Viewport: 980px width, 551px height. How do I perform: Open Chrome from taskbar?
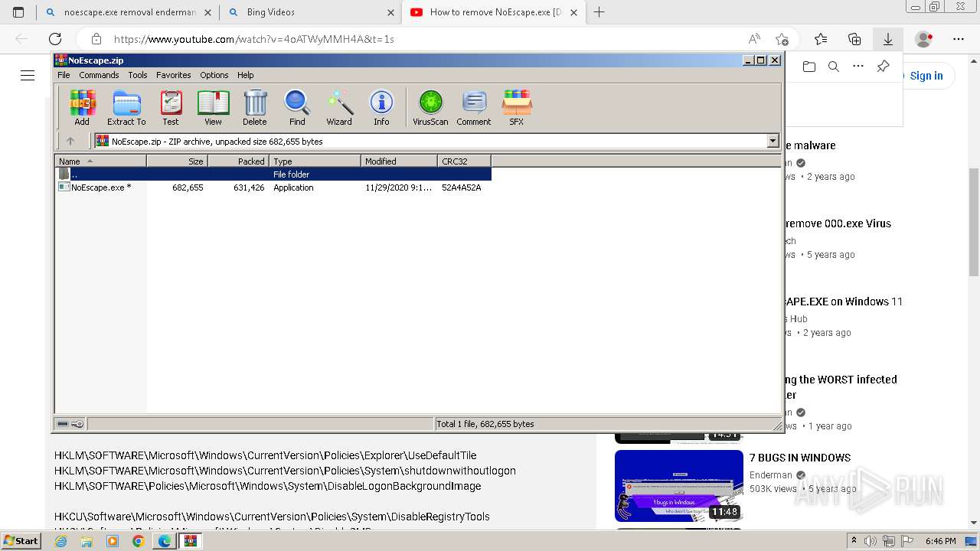138,541
